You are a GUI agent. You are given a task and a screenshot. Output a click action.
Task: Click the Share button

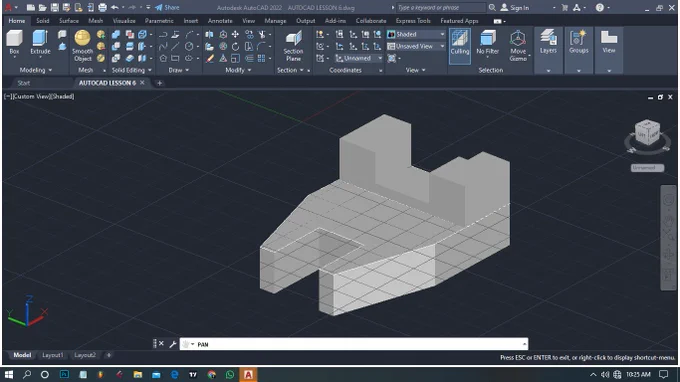167,7
